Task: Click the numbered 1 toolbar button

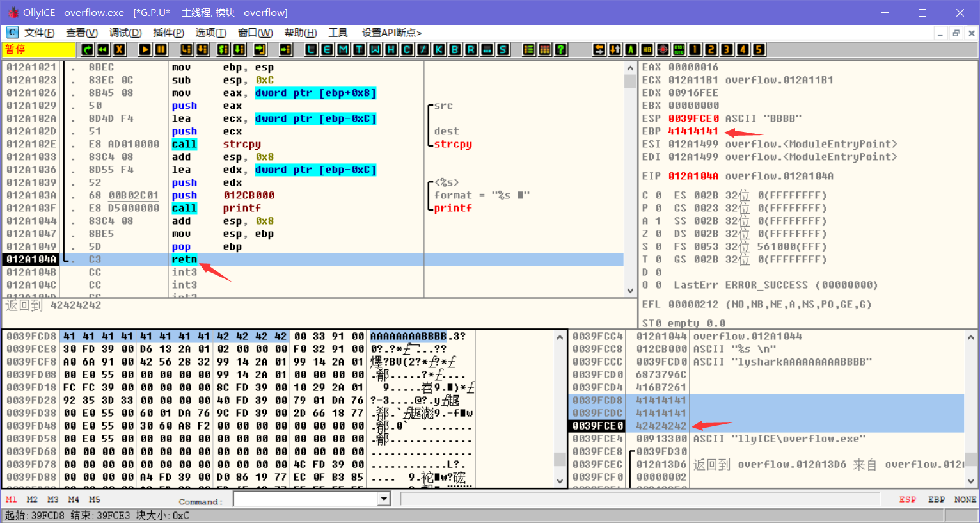Action: [x=695, y=49]
